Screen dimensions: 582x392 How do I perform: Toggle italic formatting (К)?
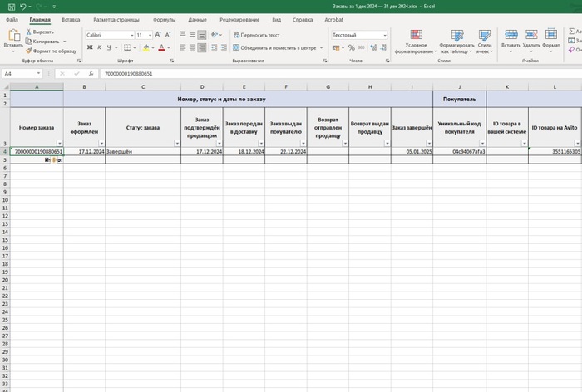[101, 48]
